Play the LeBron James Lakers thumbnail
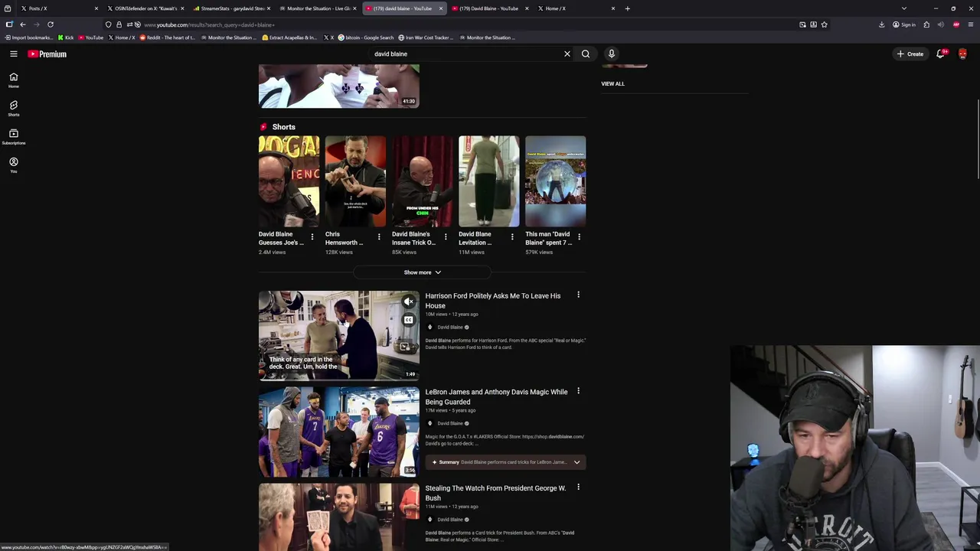This screenshot has height=551, width=980. click(338, 432)
